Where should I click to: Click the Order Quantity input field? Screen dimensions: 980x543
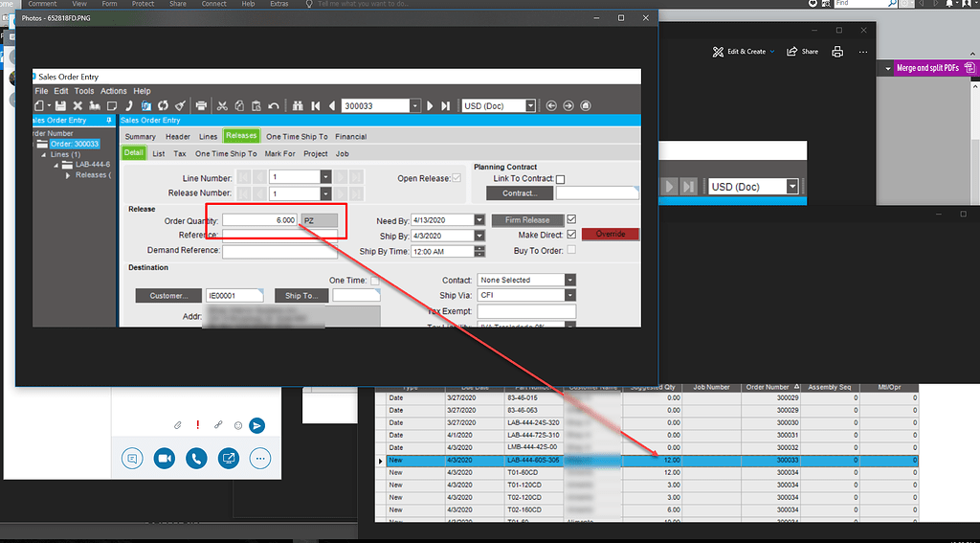(x=260, y=220)
